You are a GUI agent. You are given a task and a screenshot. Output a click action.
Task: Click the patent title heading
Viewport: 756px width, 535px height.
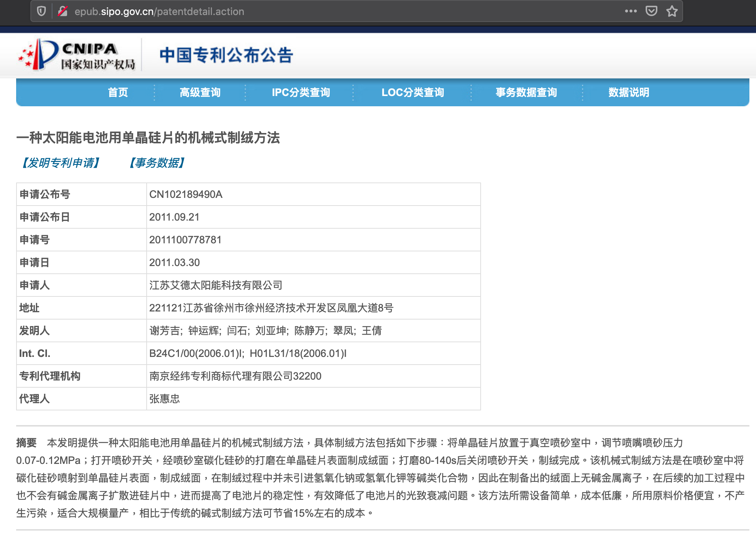[148, 138]
